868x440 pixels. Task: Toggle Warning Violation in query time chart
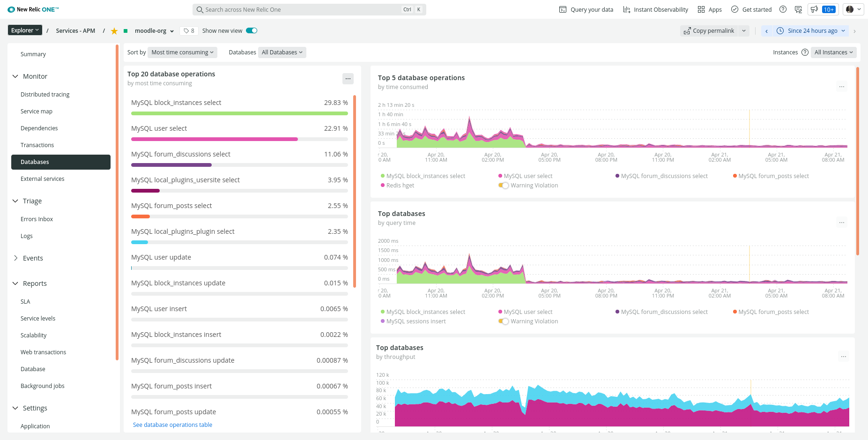[x=504, y=321]
